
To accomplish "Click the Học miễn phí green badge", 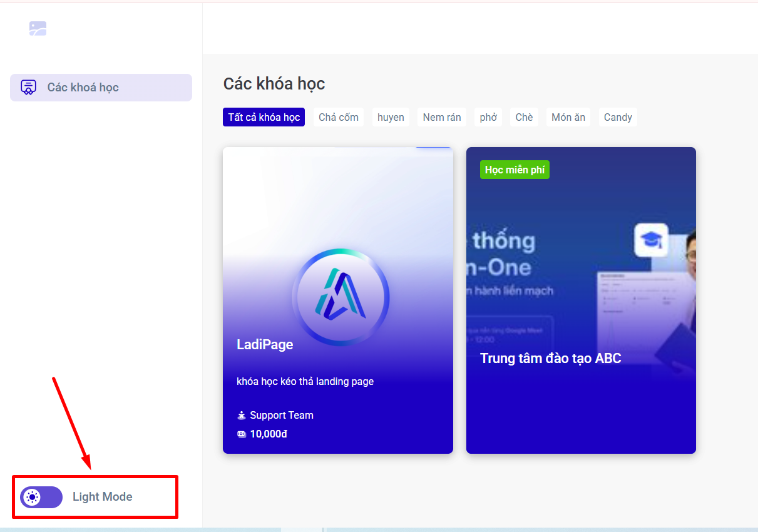I will 515,170.
